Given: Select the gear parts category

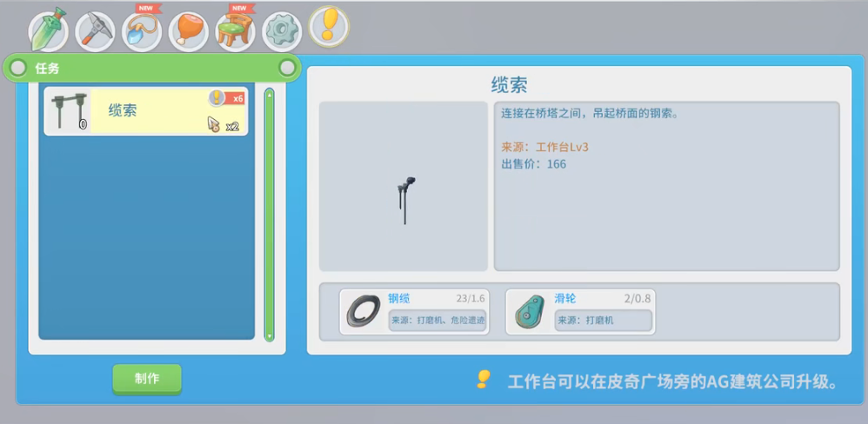Looking at the screenshot, I should pyautogui.click(x=282, y=31).
